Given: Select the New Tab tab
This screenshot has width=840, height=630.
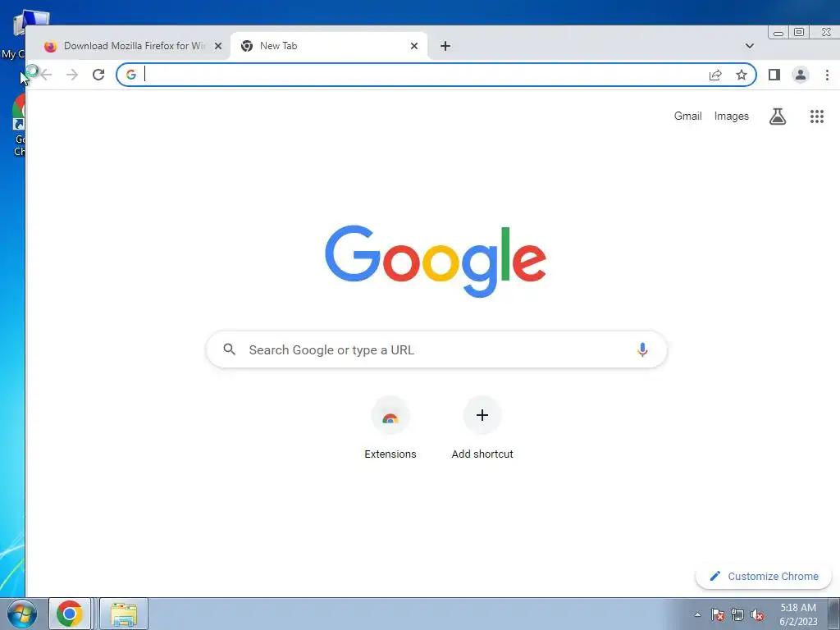Looking at the screenshot, I should [328, 46].
